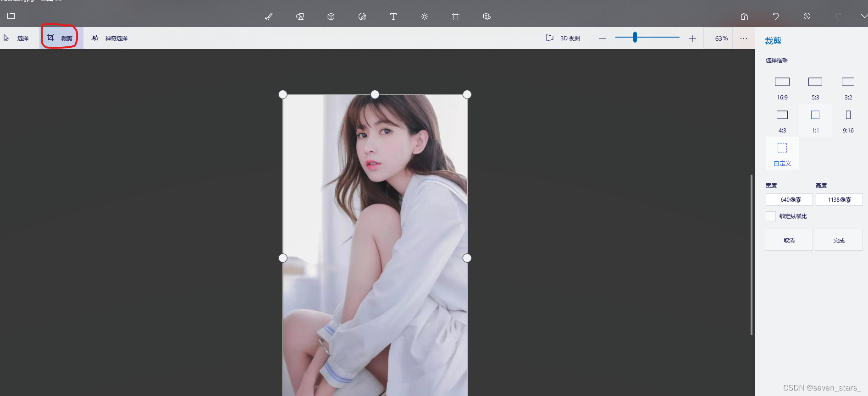Click the zoom in plus button
The image size is (868, 396).
pos(692,38)
